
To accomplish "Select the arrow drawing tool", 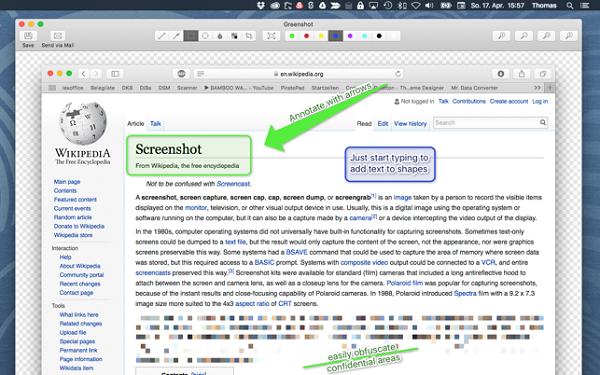I will (x=176, y=36).
